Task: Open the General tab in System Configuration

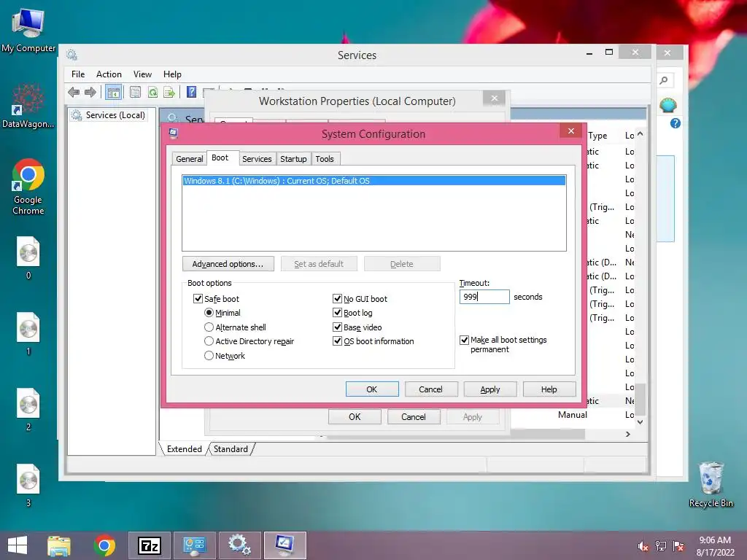Action: coord(189,159)
